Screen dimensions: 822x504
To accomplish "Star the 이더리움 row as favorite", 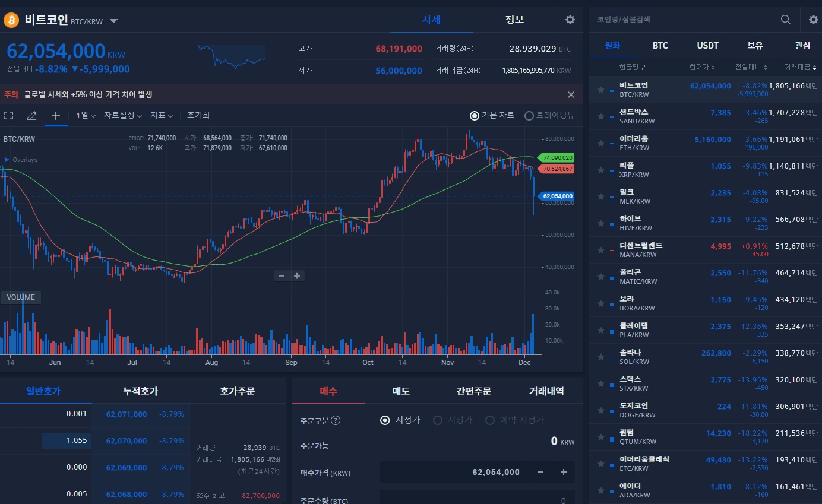I will tap(600, 144).
